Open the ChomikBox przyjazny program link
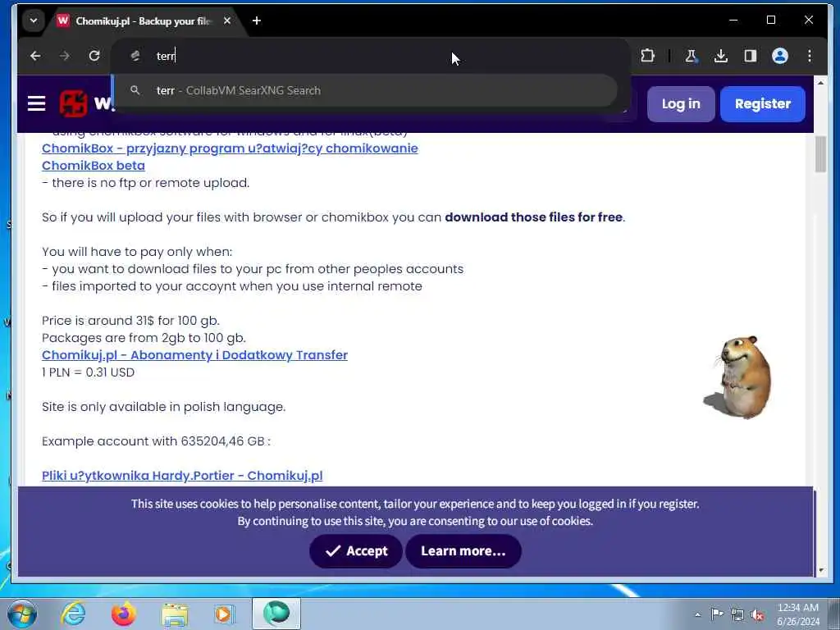Viewport: 840px width, 630px height. tap(230, 148)
